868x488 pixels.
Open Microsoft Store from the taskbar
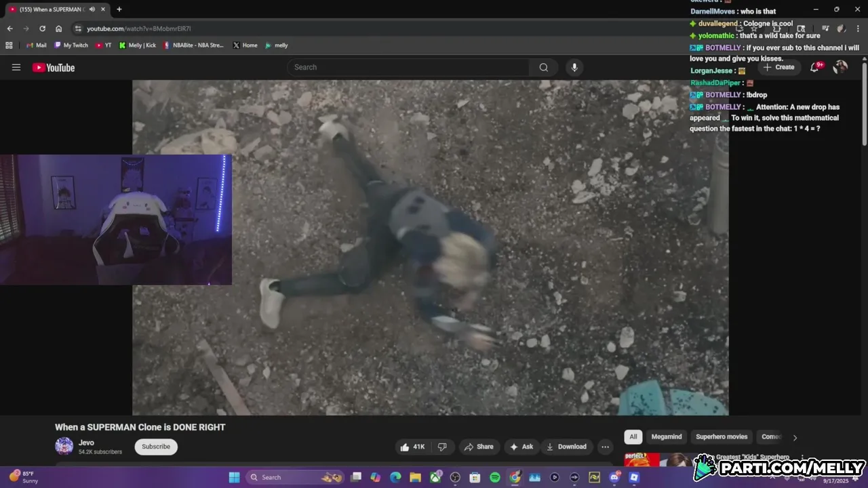pyautogui.click(x=475, y=477)
